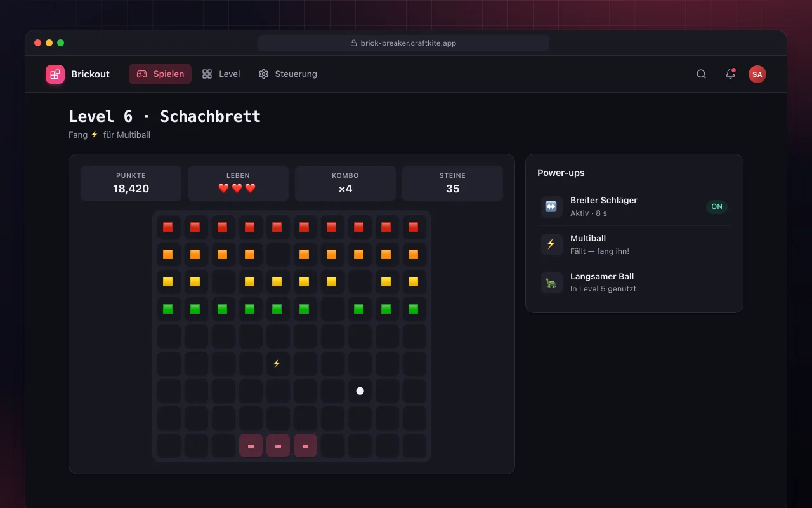Image resolution: width=812 pixels, height=508 pixels.
Task: Open the SA profile avatar
Action: click(757, 74)
